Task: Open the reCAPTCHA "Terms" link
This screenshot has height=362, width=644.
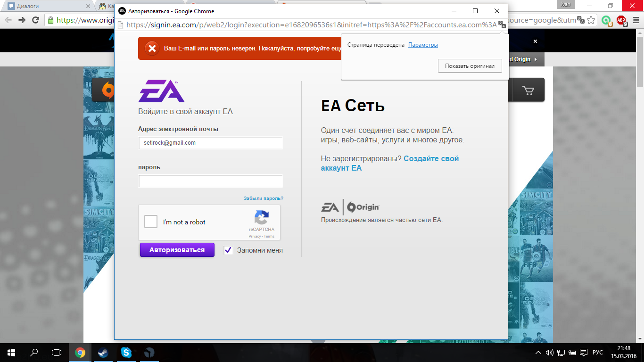Action: [x=269, y=237]
